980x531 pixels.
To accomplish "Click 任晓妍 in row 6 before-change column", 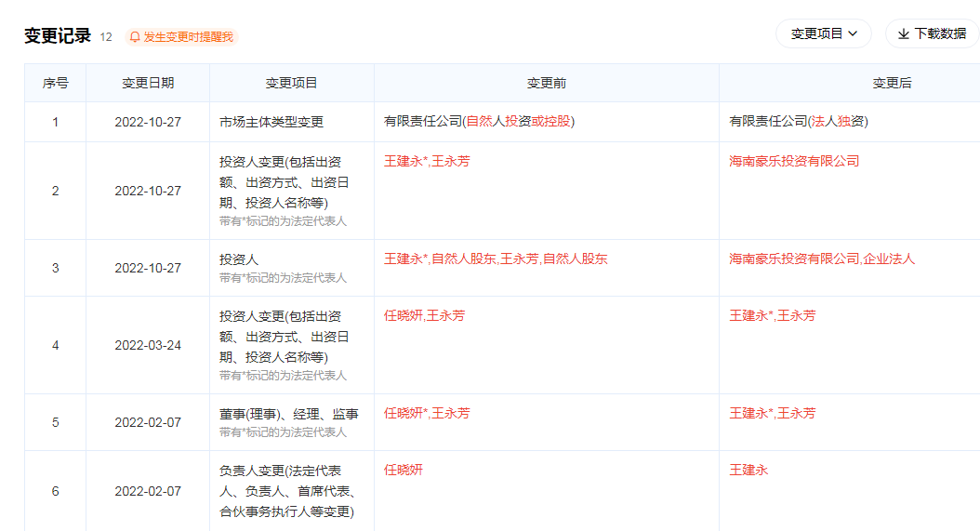I will coord(404,470).
